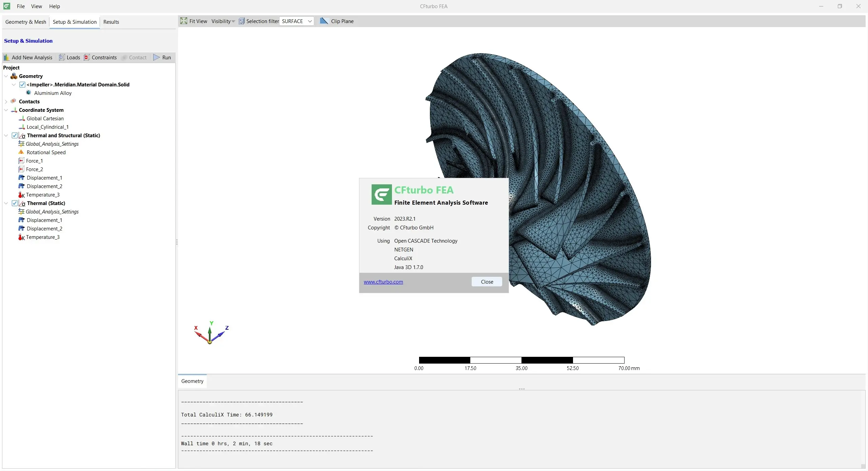Click Temperature_3 icon under Thermal (Static)
This screenshot has width=868, height=471.
(21, 237)
